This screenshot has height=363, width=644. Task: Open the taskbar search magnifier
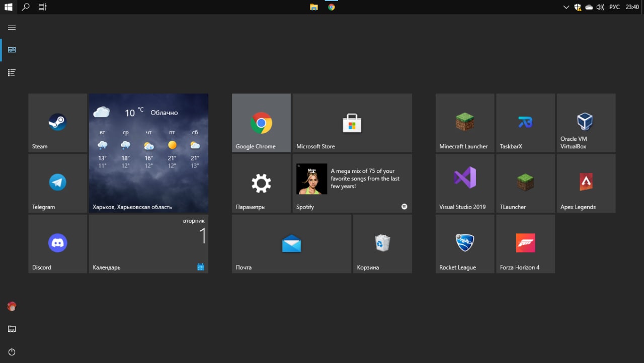click(x=26, y=7)
